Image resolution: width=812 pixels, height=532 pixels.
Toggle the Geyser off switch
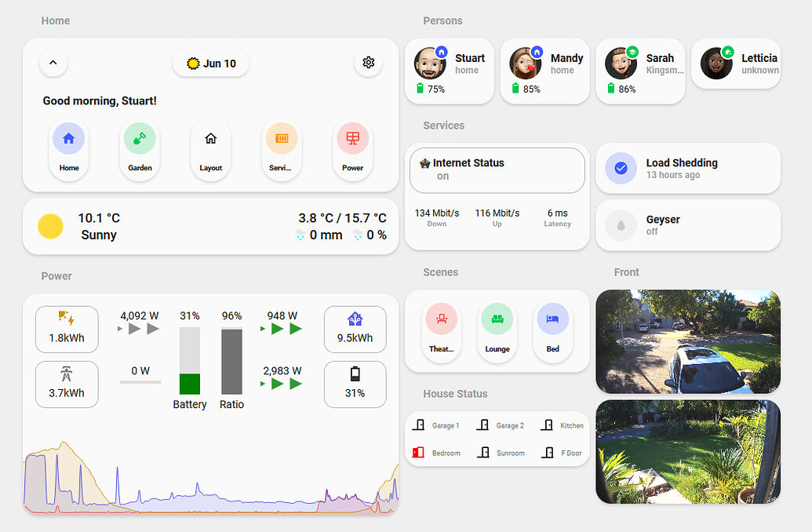(621, 225)
